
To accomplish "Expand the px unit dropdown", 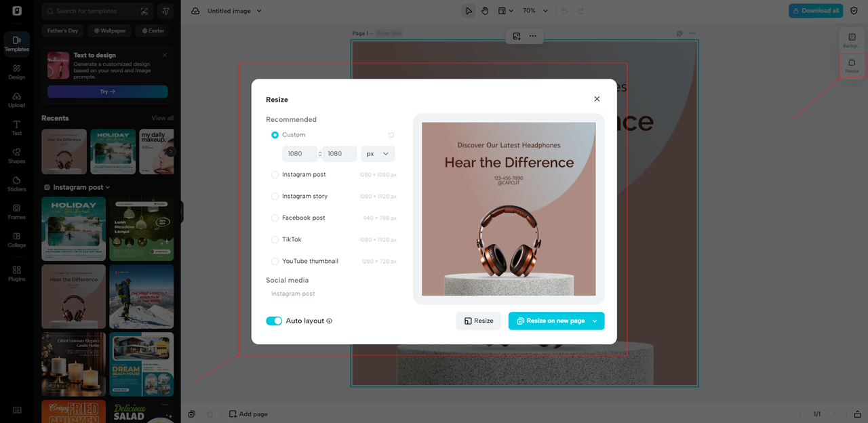I will (x=377, y=153).
